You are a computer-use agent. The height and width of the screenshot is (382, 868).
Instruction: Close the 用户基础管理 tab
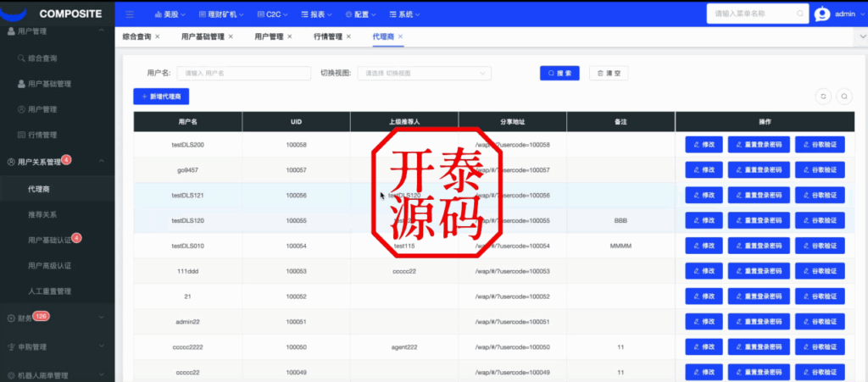(231, 36)
